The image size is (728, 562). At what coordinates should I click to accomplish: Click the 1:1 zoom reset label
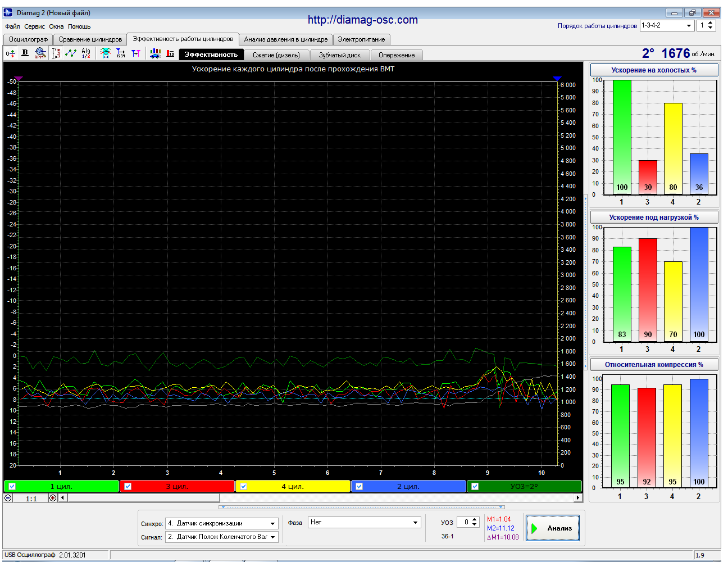[31, 498]
